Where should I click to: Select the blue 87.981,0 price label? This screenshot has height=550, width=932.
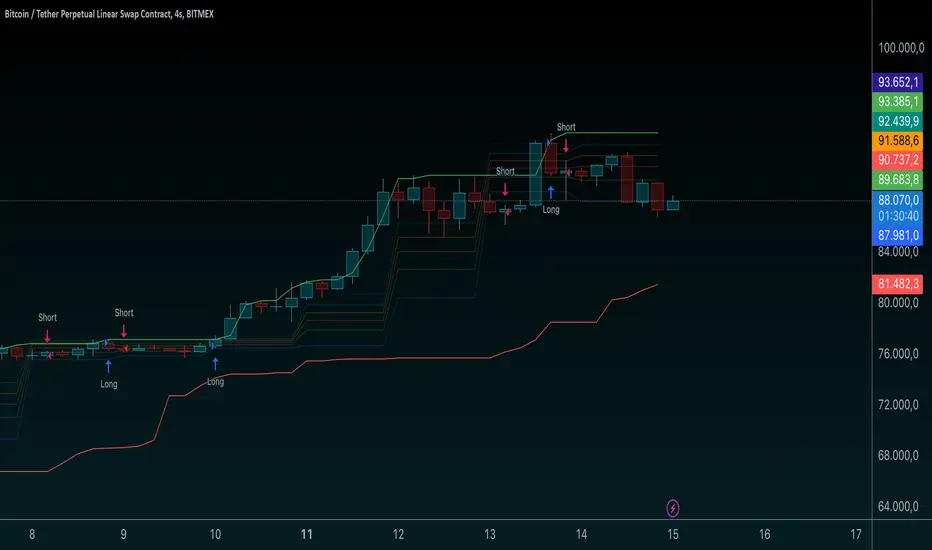tap(898, 235)
